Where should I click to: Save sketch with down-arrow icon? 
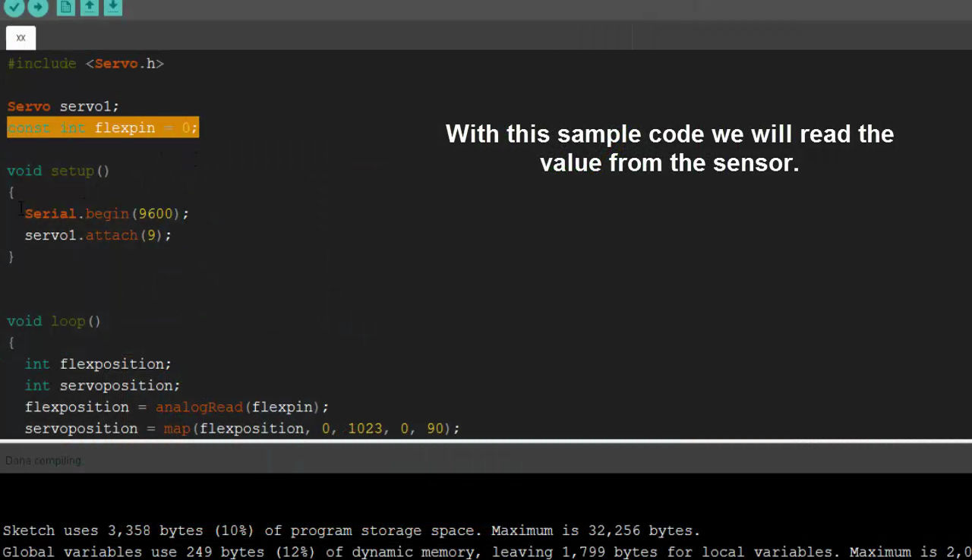(113, 8)
